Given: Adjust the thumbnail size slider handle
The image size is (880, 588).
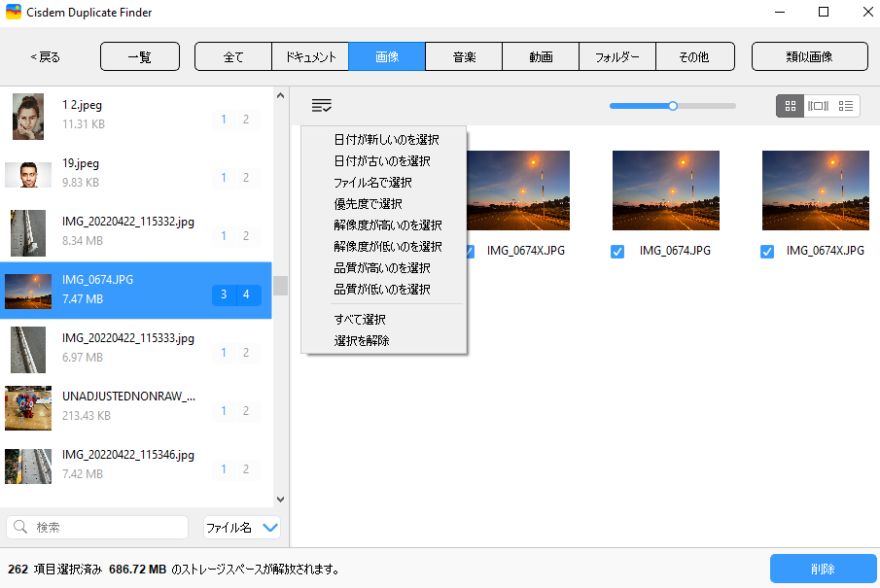Looking at the screenshot, I should click(x=672, y=106).
